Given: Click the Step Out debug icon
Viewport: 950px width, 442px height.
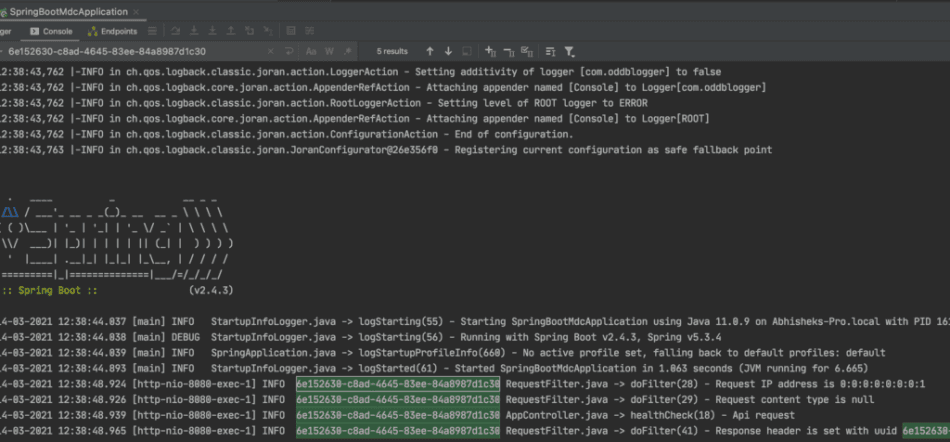Looking at the screenshot, I should coord(231,31).
